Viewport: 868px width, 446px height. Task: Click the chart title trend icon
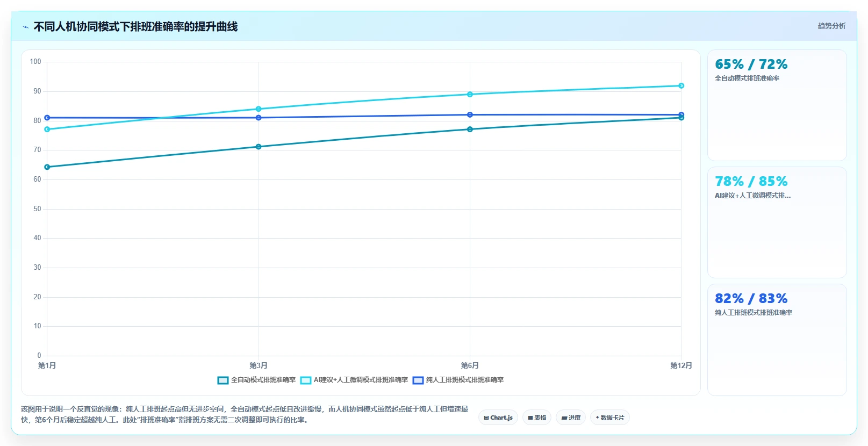click(25, 27)
